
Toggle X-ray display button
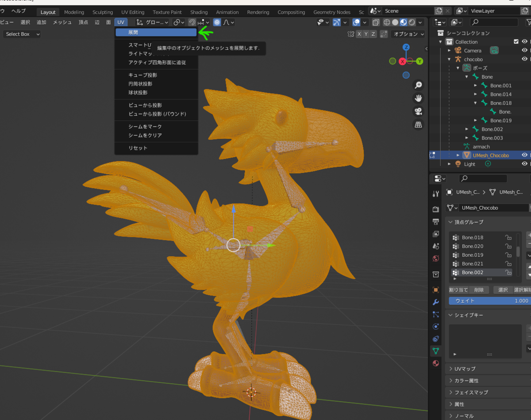[x=376, y=22]
